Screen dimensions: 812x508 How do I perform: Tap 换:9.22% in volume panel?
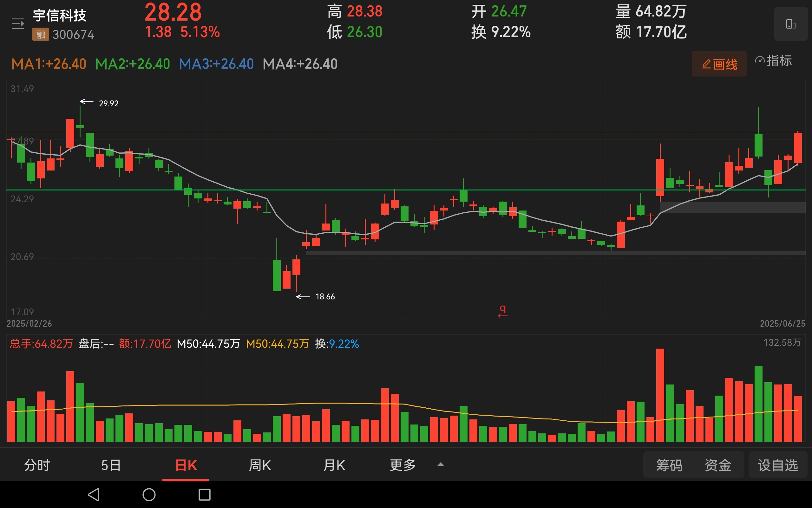coord(337,344)
